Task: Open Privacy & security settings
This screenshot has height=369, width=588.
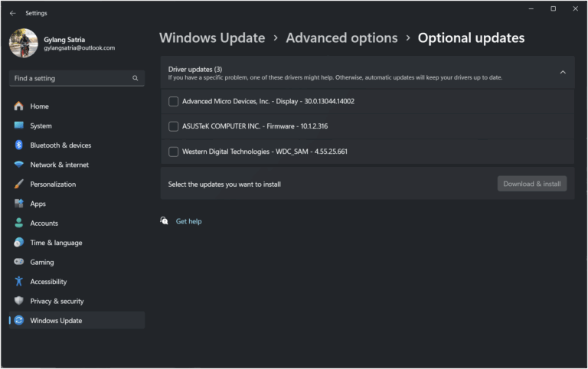Action: 77,301
